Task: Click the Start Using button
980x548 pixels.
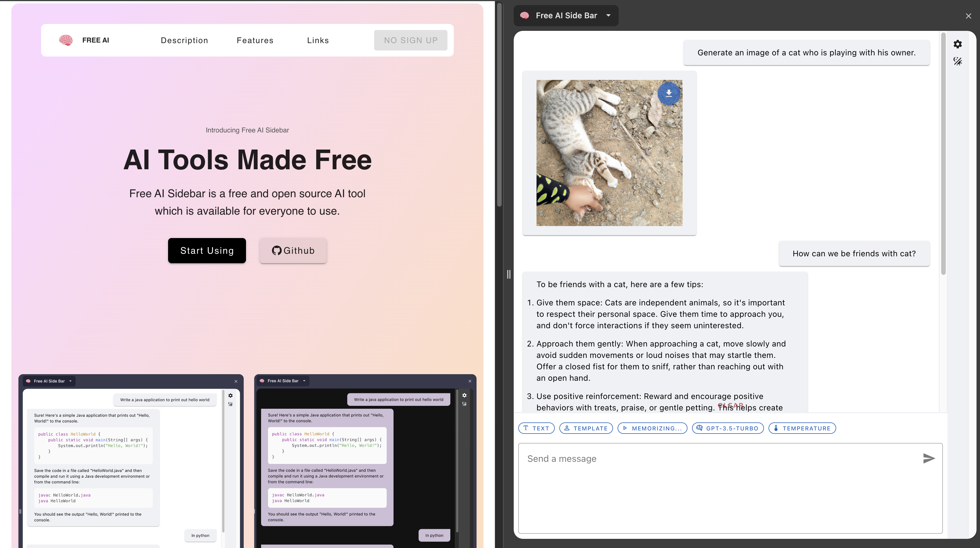Action: [x=207, y=250]
